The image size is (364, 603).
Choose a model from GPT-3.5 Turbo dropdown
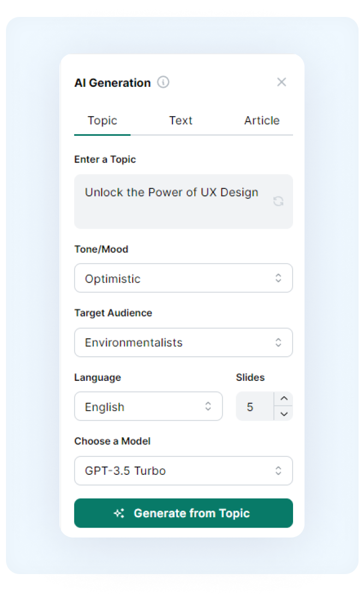(183, 471)
